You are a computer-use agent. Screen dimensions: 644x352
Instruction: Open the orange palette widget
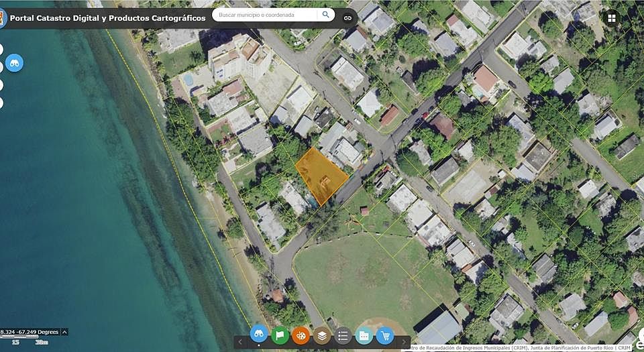click(x=301, y=334)
